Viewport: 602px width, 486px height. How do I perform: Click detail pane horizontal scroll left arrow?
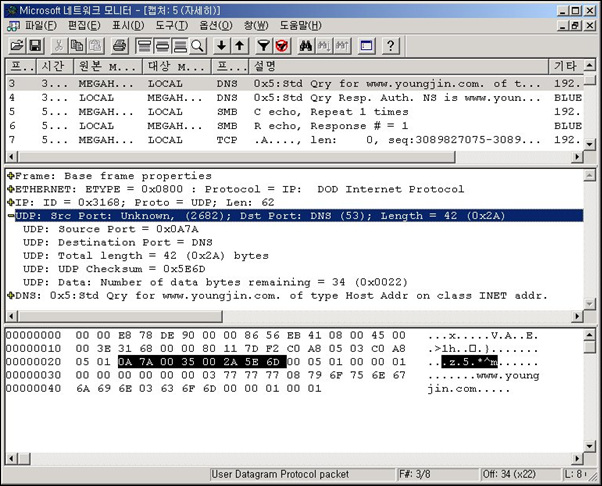[x=12, y=316]
